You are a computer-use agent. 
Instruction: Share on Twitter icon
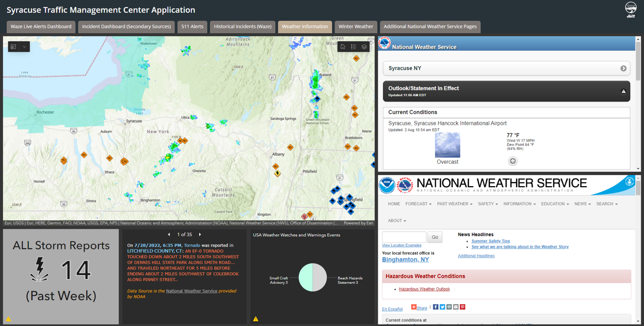pos(442,307)
